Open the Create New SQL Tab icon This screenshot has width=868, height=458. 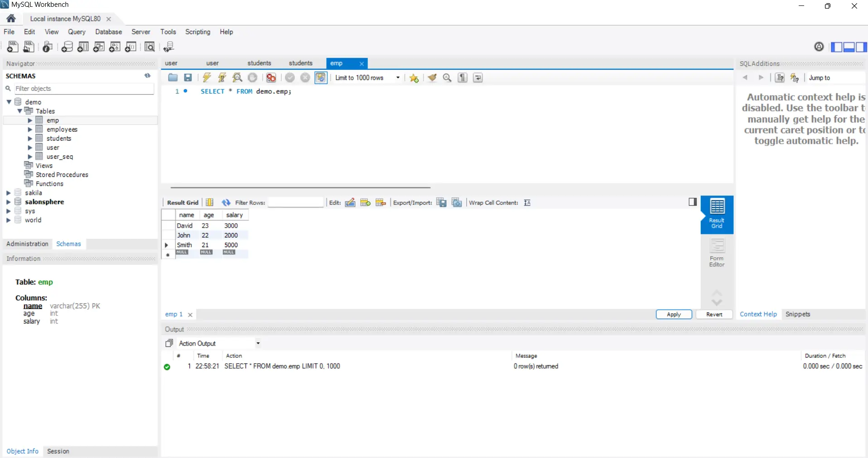click(12, 47)
